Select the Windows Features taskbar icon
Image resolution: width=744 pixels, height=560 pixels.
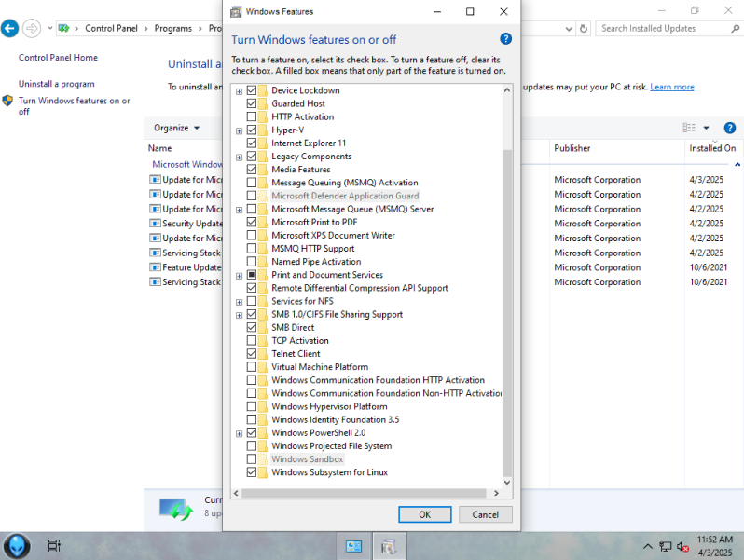point(389,546)
